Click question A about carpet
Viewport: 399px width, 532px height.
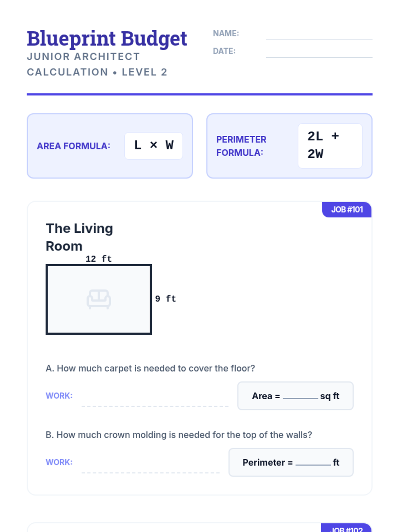pos(150,368)
